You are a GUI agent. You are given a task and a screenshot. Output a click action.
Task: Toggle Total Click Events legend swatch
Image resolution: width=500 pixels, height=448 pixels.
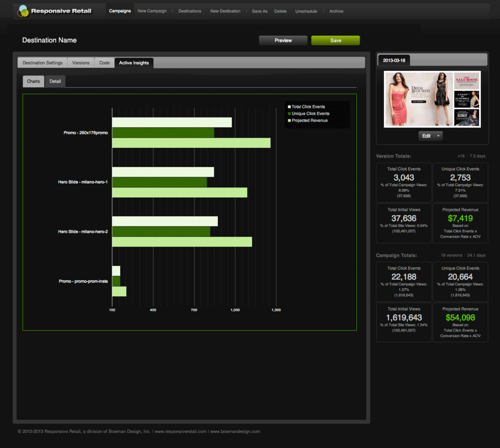point(289,107)
